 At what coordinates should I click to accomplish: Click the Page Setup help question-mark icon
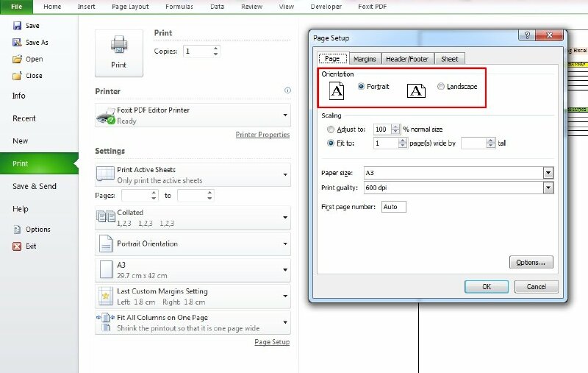point(526,36)
